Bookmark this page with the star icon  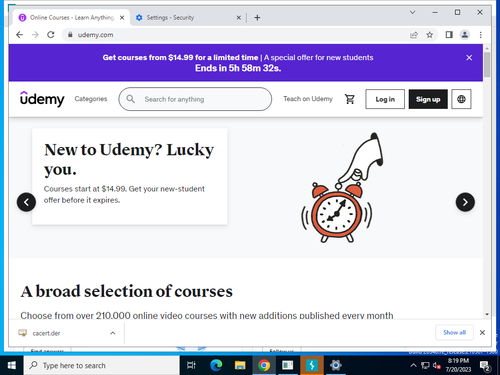point(430,35)
